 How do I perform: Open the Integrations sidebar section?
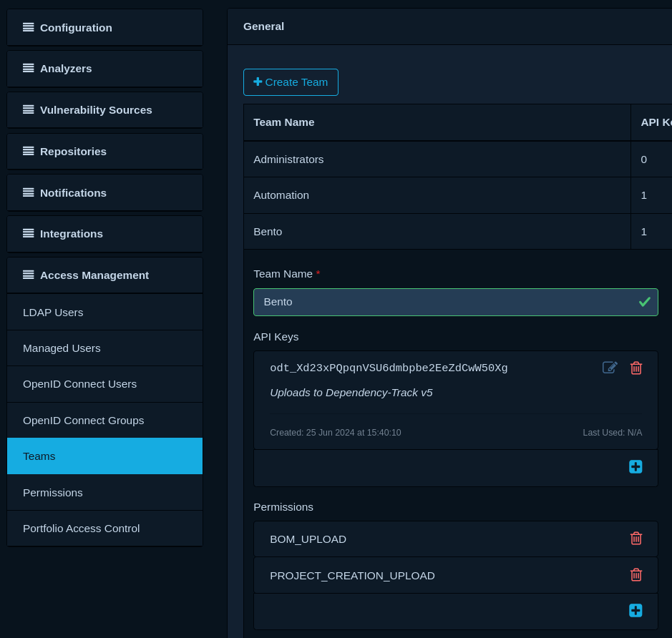click(x=104, y=233)
